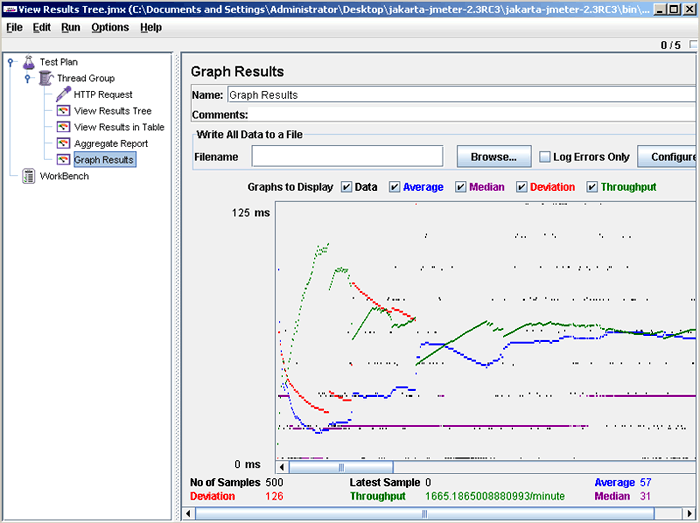Collapse the Test Plan tree node

[x=10, y=62]
